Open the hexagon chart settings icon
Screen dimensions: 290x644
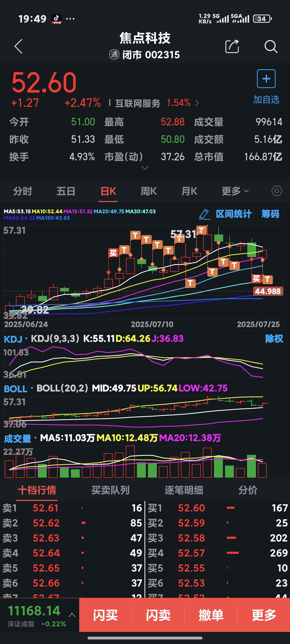tap(277, 191)
